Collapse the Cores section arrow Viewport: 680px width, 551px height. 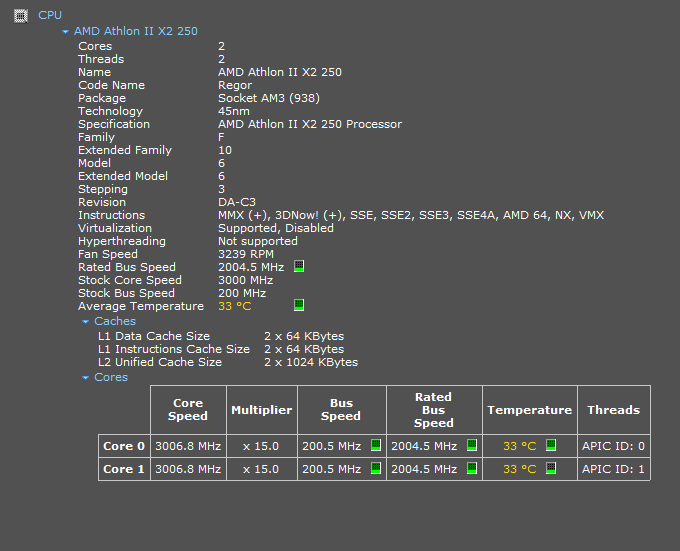click(x=85, y=378)
